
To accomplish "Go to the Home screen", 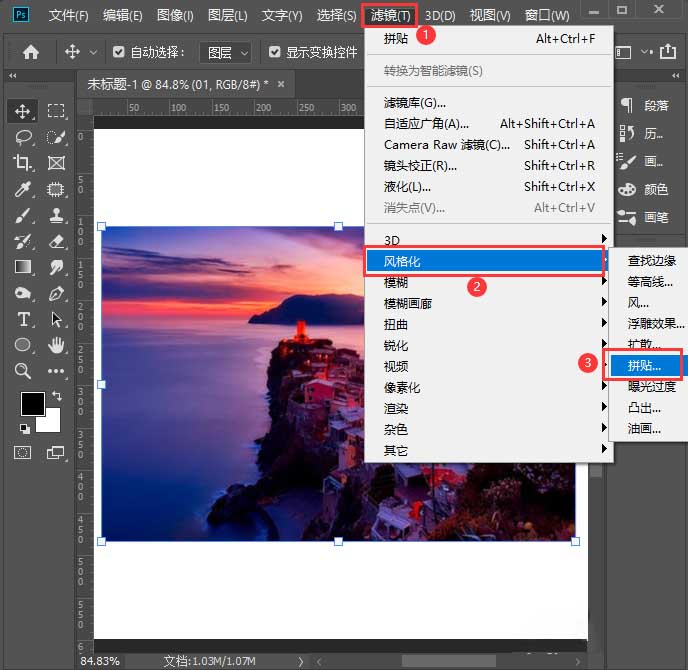I will [x=30, y=52].
